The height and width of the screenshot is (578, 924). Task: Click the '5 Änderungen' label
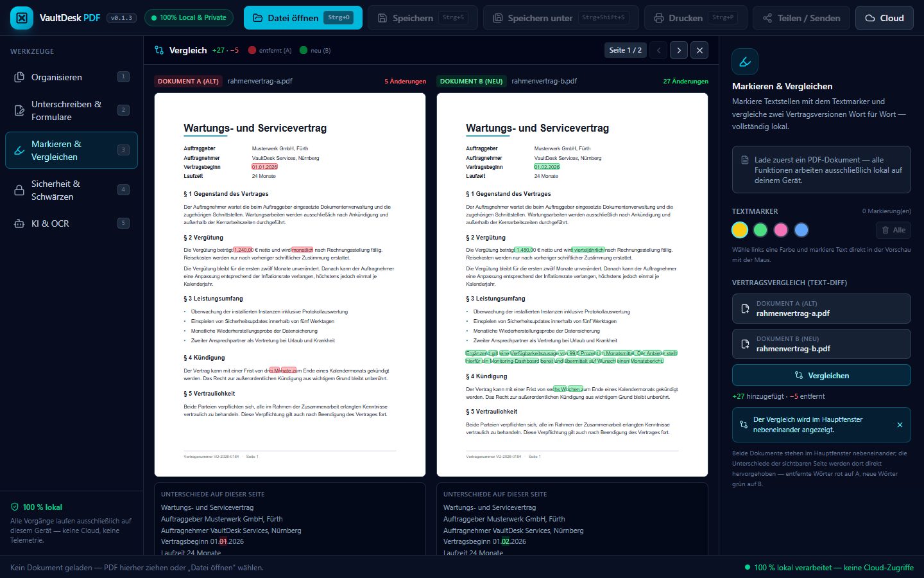point(406,82)
